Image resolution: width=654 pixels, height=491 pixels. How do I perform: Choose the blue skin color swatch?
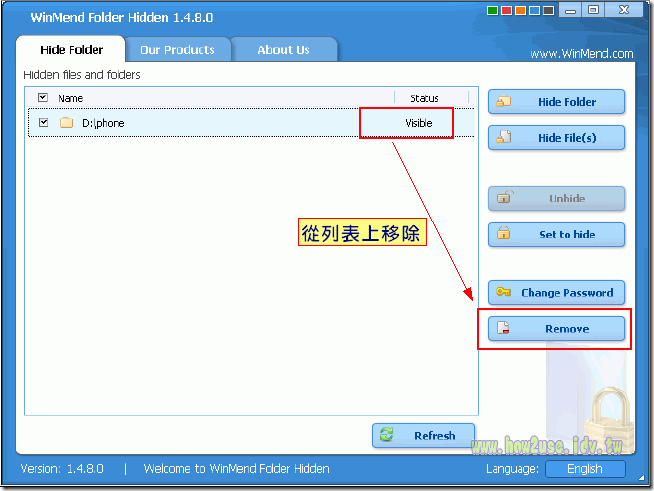[534, 10]
